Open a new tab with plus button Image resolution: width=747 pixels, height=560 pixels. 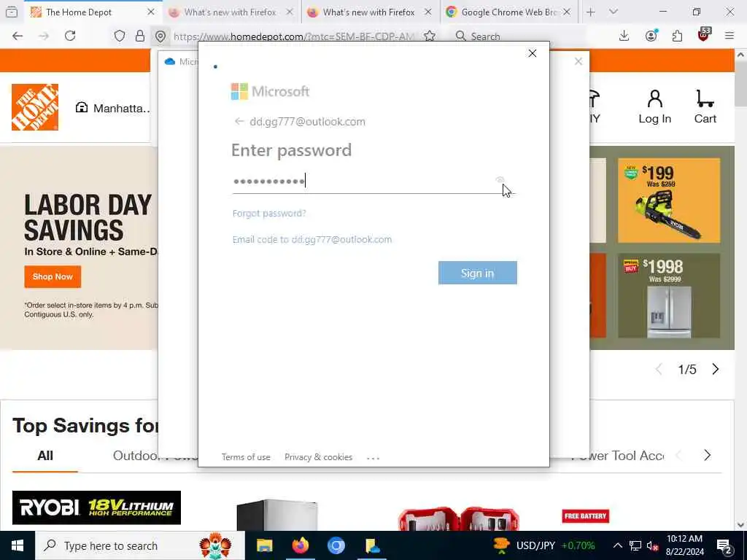pyautogui.click(x=591, y=12)
